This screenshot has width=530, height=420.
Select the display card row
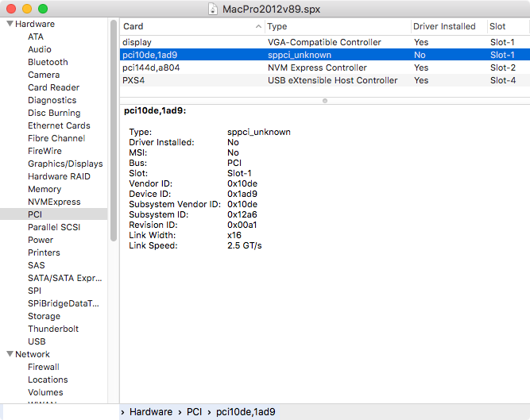click(x=324, y=42)
